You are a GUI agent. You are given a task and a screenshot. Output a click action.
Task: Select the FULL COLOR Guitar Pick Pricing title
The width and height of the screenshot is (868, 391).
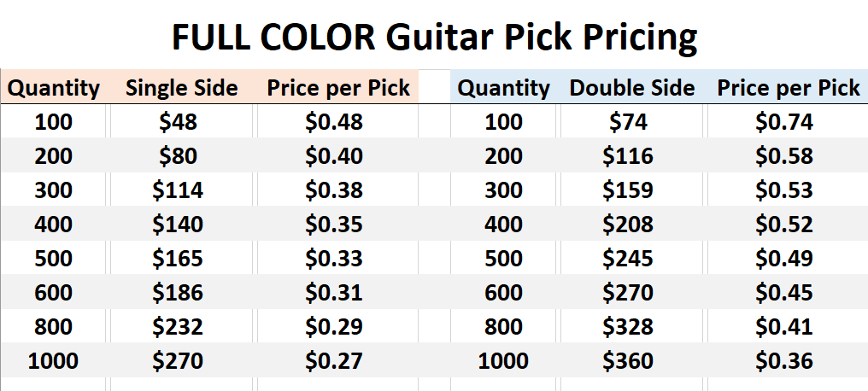tap(434, 38)
